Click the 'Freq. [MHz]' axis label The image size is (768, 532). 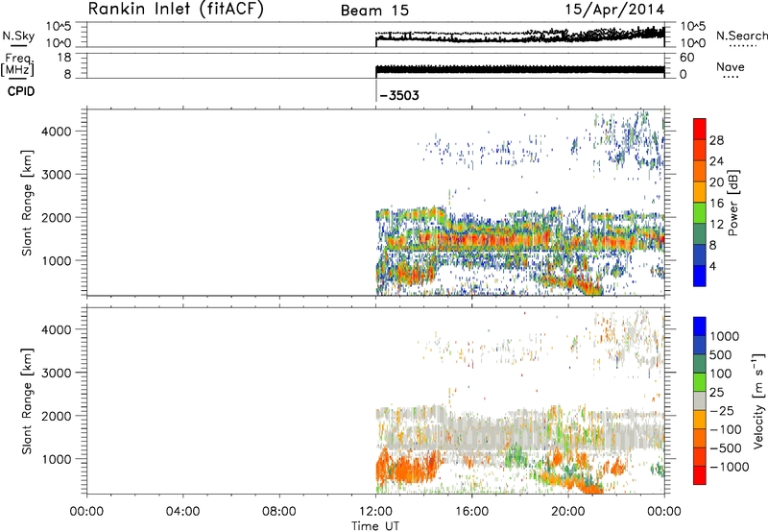coord(17,64)
